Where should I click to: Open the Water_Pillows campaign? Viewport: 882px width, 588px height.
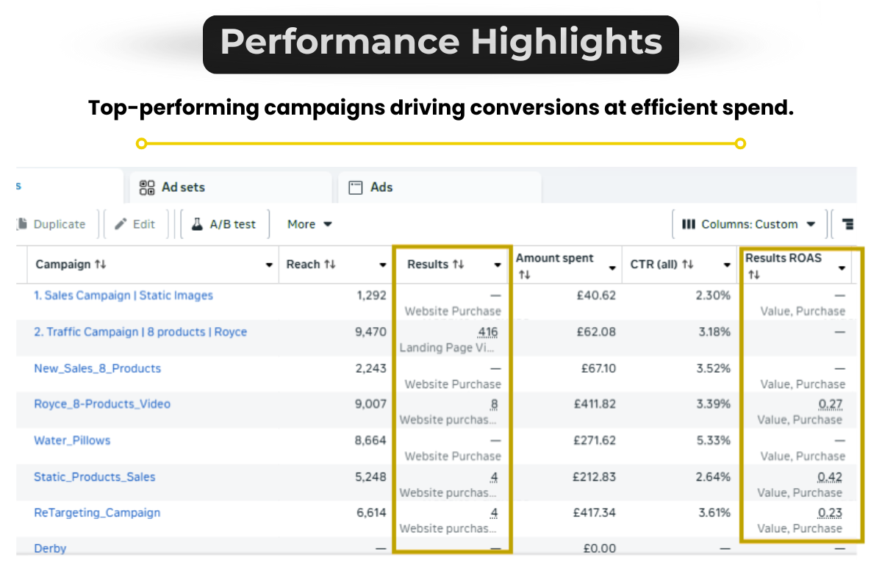(x=72, y=440)
